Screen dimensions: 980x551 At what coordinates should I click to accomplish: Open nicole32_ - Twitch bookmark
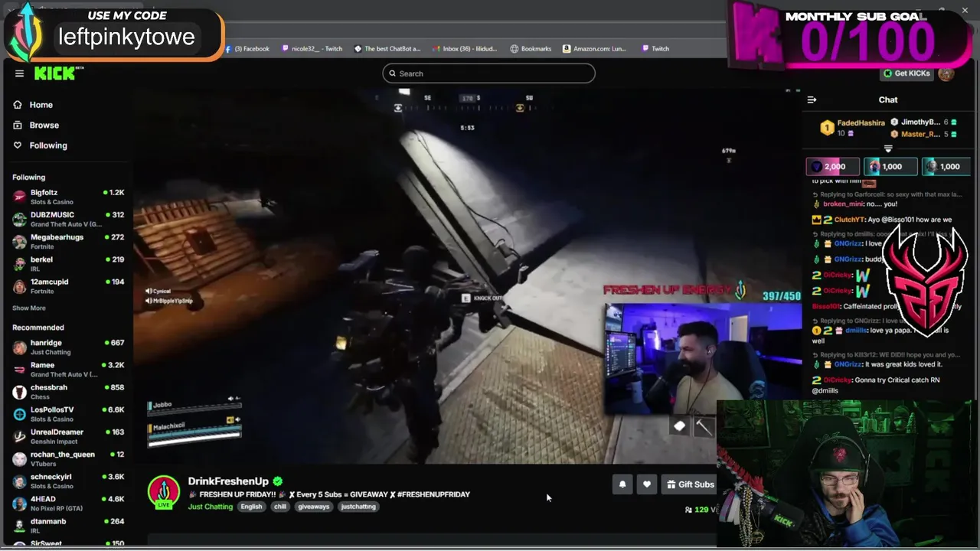click(x=312, y=49)
